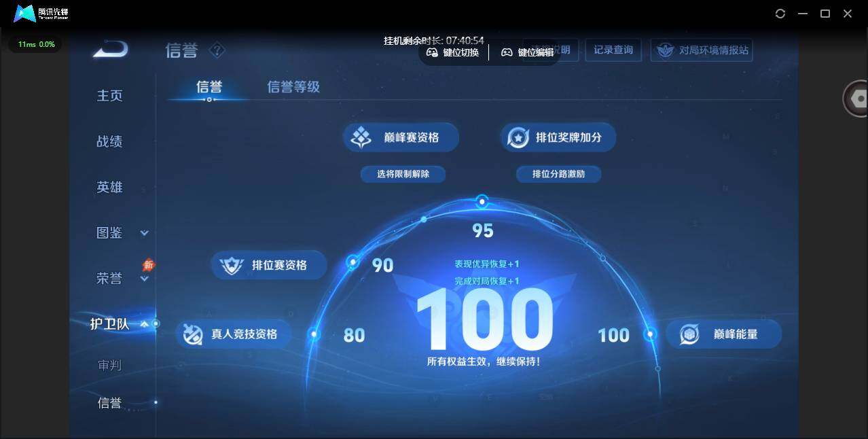Click 键位切换 in the overlay bar
868x439 pixels.
point(461,52)
